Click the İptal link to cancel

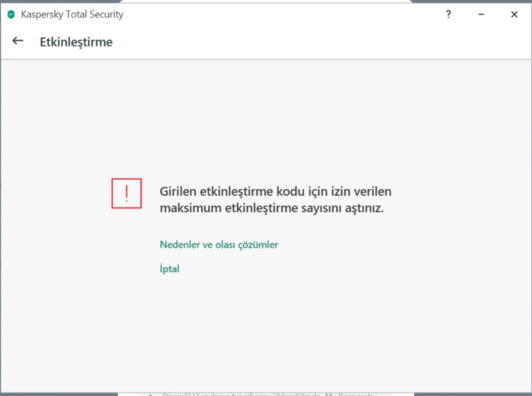coord(170,268)
